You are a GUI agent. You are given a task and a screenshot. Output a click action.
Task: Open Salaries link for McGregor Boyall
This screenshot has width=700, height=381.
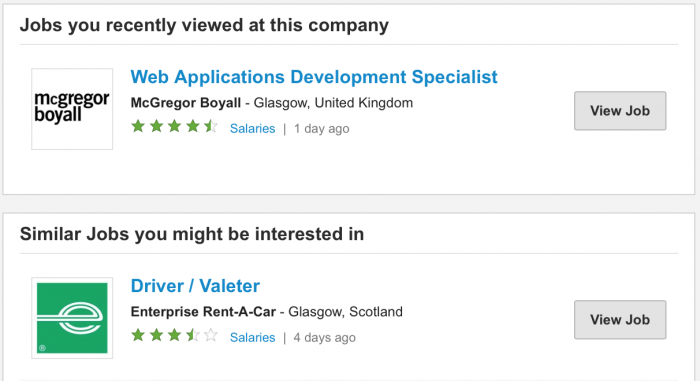pyautogui.click(x=252, y=129)
